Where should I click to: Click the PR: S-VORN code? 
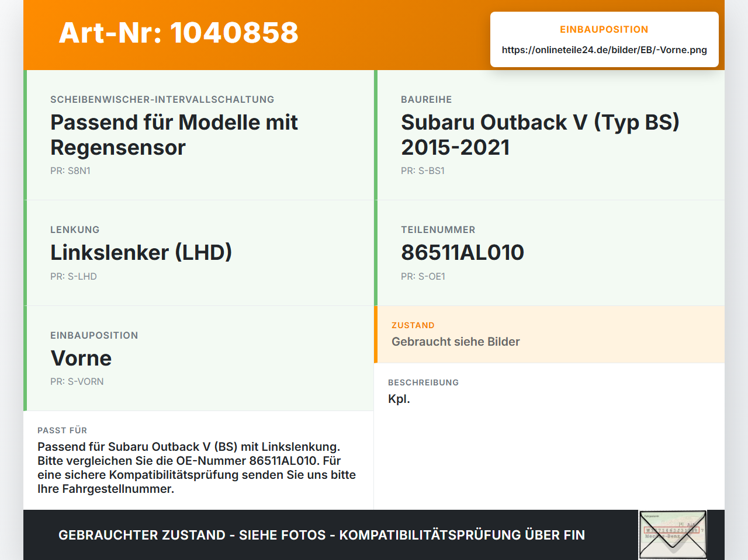click(x=77, y=381)
